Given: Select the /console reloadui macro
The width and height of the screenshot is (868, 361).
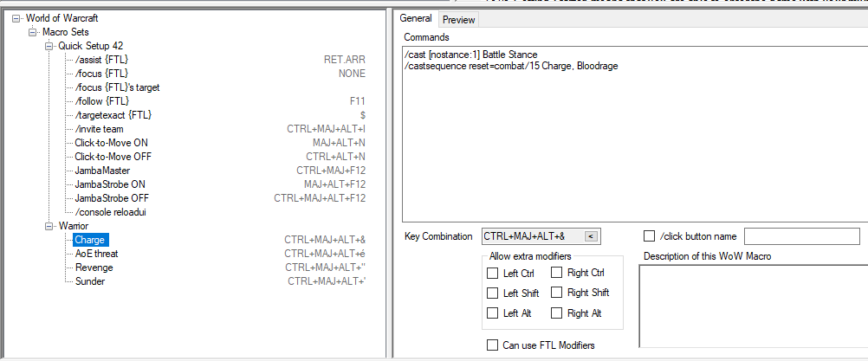Looking at the screenshot, I should click(110, 212).
